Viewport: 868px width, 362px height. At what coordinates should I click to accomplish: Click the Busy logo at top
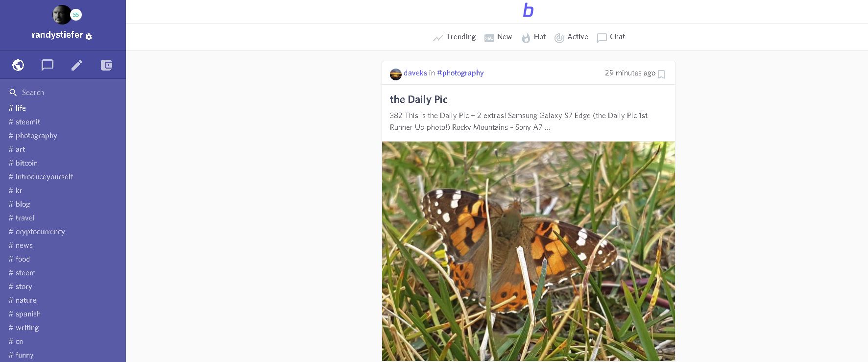click(x=528, y=10)
